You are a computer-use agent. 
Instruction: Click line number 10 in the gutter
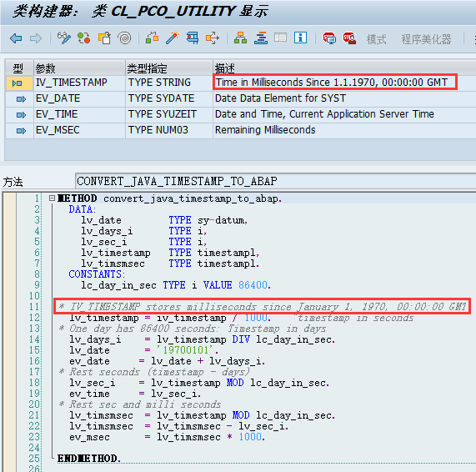pos(34,296)
